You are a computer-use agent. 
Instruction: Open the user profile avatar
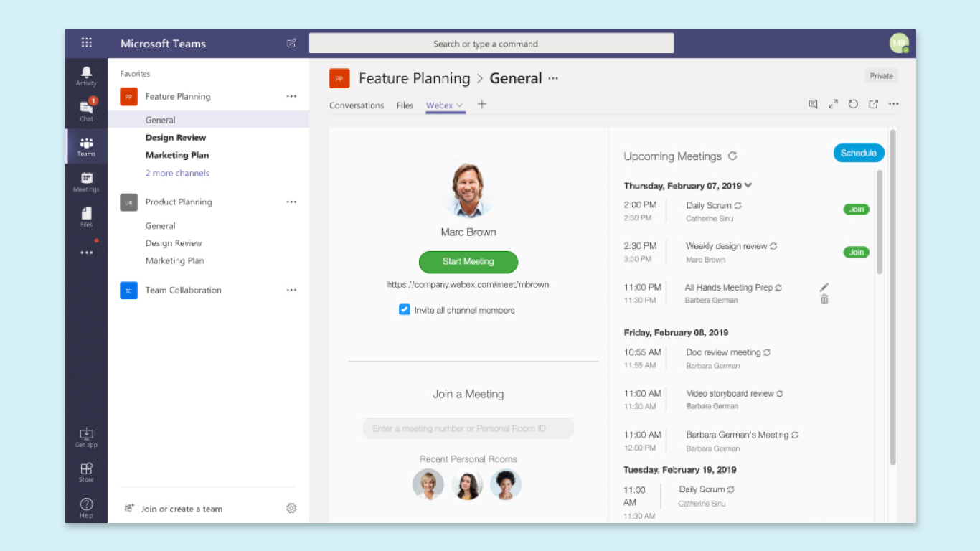pyautogui.click(x=899, y=43)
